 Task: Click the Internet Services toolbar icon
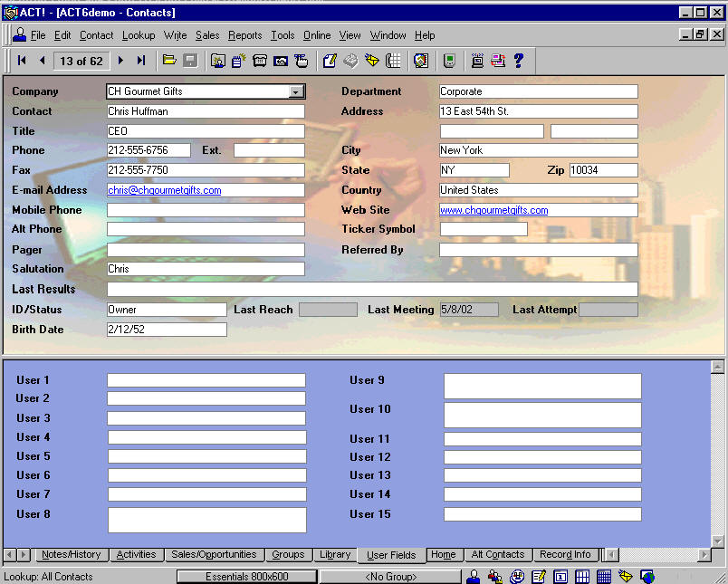coord(477,61)
